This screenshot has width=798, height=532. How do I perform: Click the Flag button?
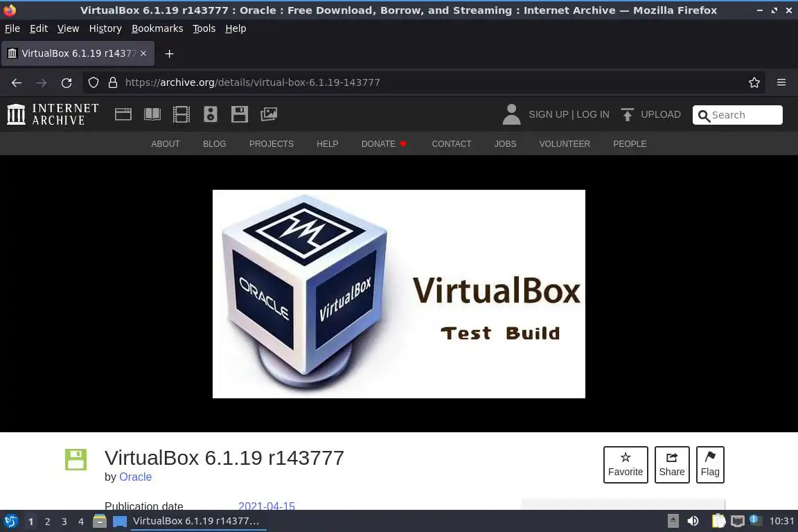click(710, 465)
